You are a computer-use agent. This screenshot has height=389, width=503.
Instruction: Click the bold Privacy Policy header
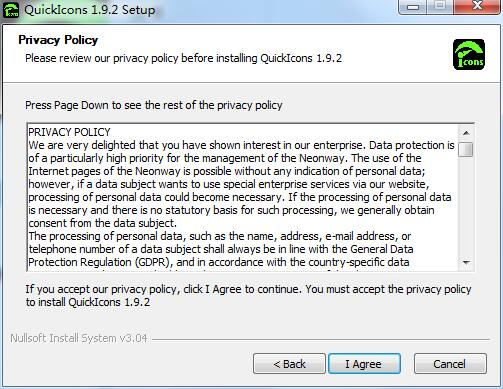[58, 40]
